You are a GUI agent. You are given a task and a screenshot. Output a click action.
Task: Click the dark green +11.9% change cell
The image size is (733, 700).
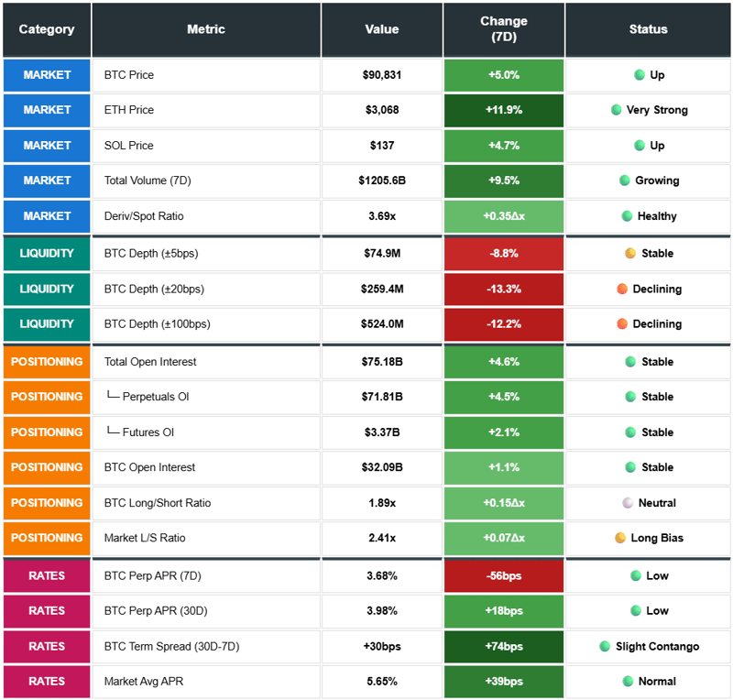coord(503,110)
